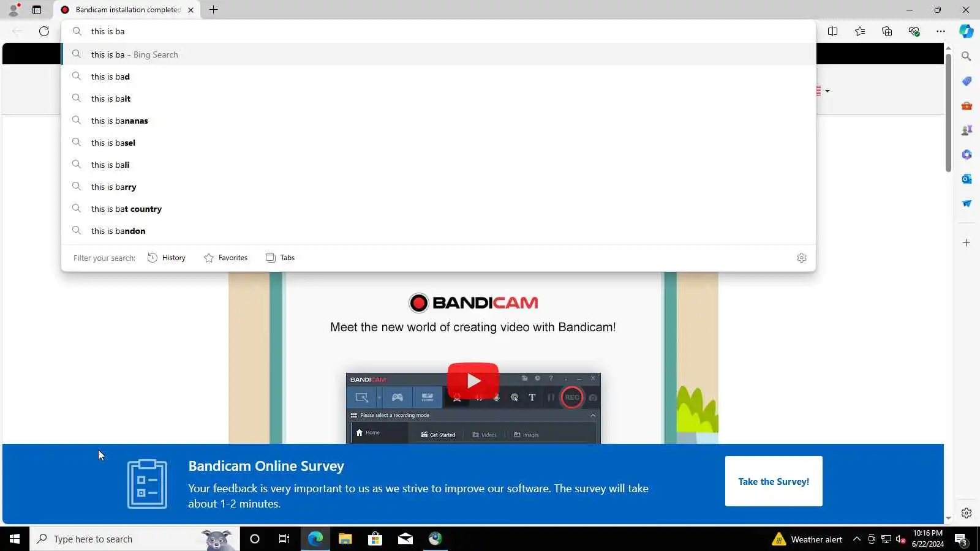The image size is (980, 551).
Task: Open the Favorites star toolbar icon
Action: 860,31
